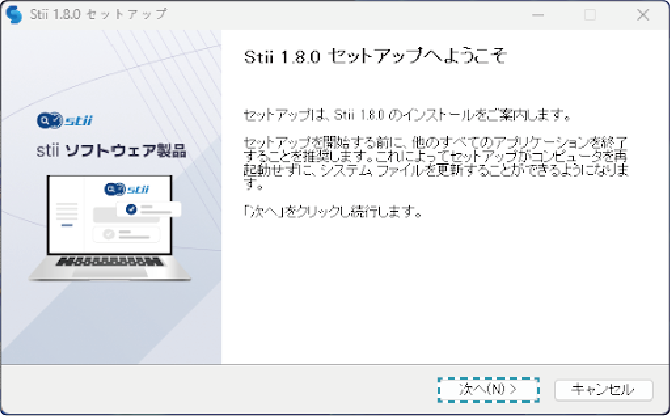Click the disabled maximize button

[x=590, y=15]
